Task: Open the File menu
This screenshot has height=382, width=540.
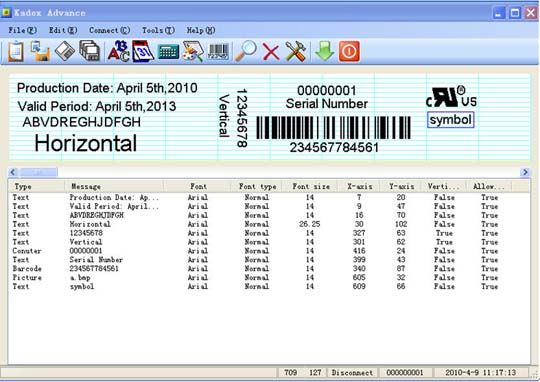Action: pos(22,30)
